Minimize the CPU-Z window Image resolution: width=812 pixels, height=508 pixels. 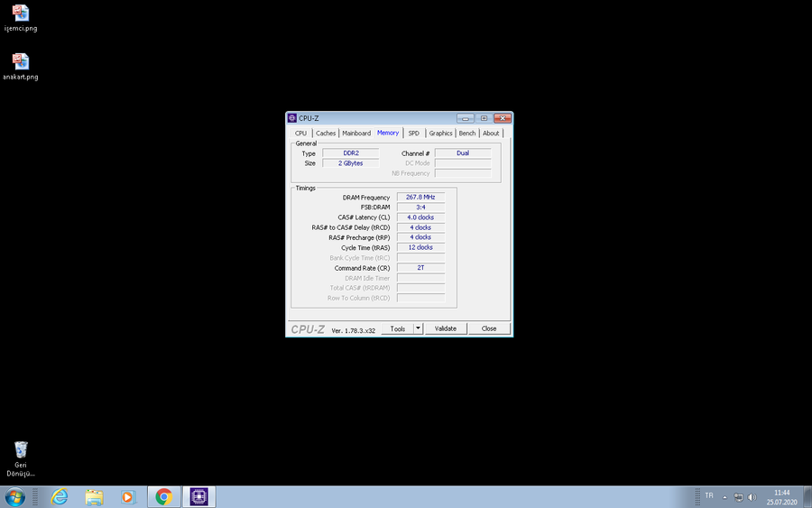(x=465, y=118)
